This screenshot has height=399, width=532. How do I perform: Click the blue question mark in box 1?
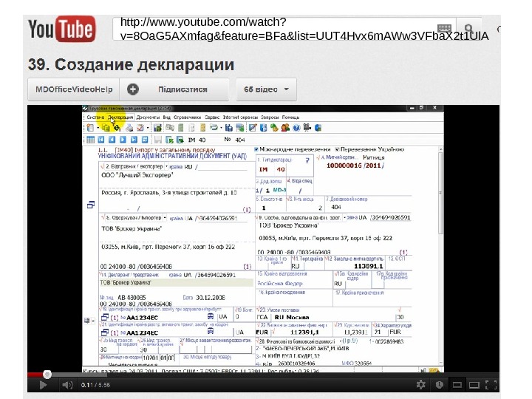point(307,161)
